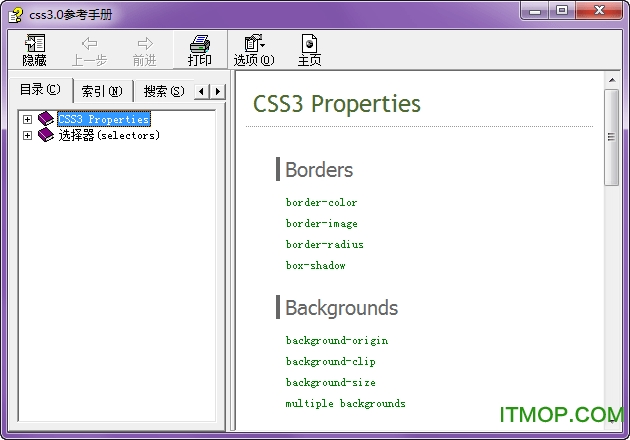Click the window title bar app icon
This screenshot has width=630, height=440.
pos(13,11)
